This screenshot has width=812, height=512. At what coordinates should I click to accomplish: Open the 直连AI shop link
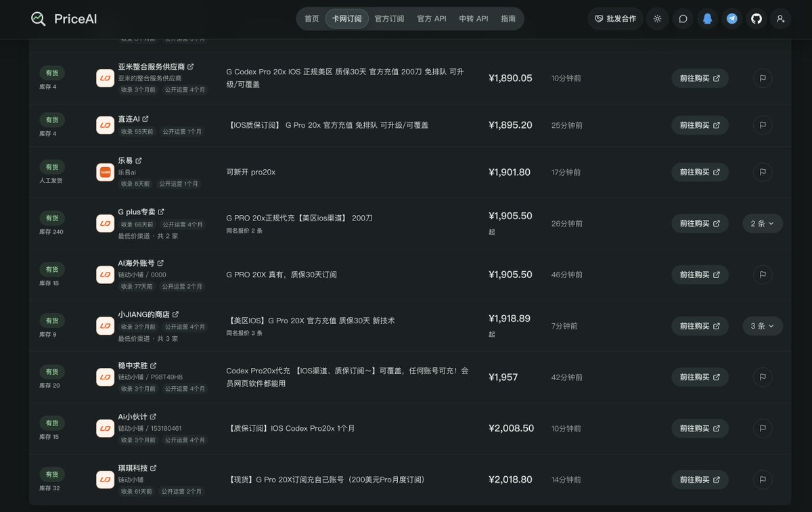(133, 118)
